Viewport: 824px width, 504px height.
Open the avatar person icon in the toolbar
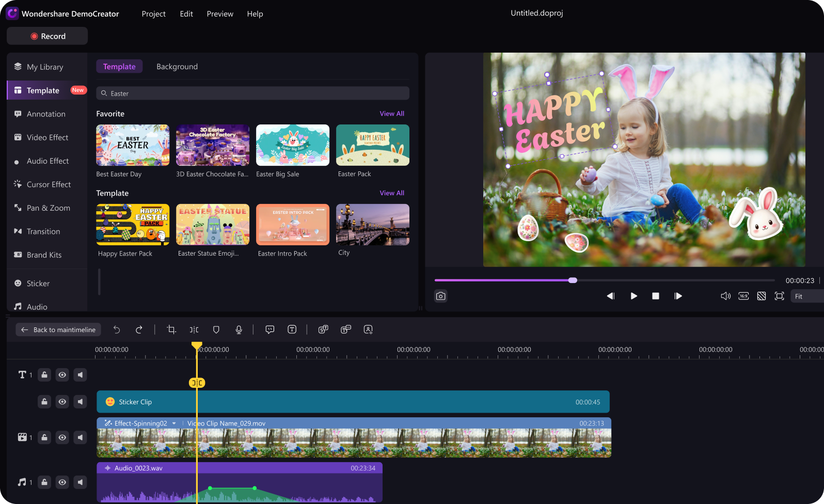pos(368,329)
